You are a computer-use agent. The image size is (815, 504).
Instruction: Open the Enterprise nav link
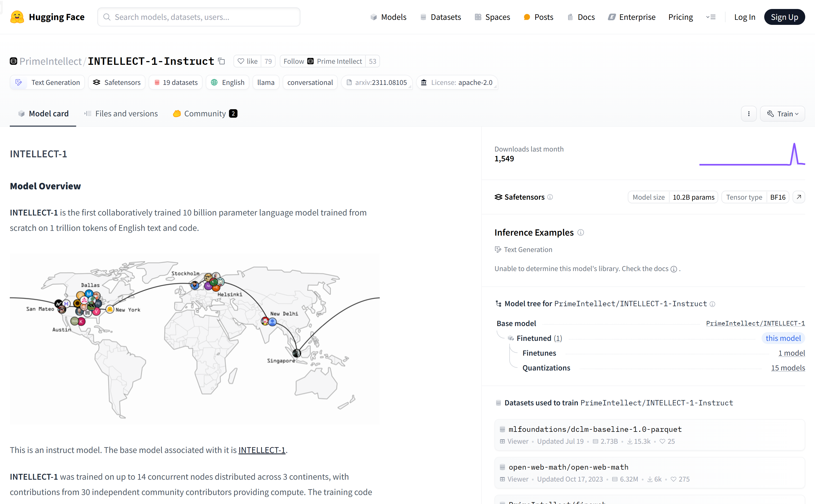pos(632,17)
